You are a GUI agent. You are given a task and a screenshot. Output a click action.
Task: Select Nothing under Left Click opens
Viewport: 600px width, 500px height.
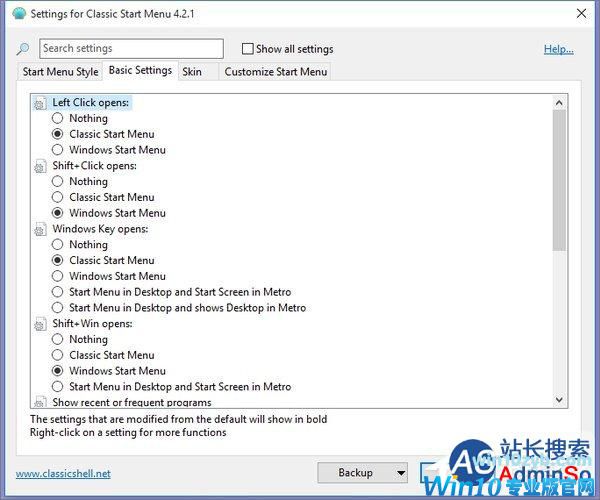coord(58,118)
